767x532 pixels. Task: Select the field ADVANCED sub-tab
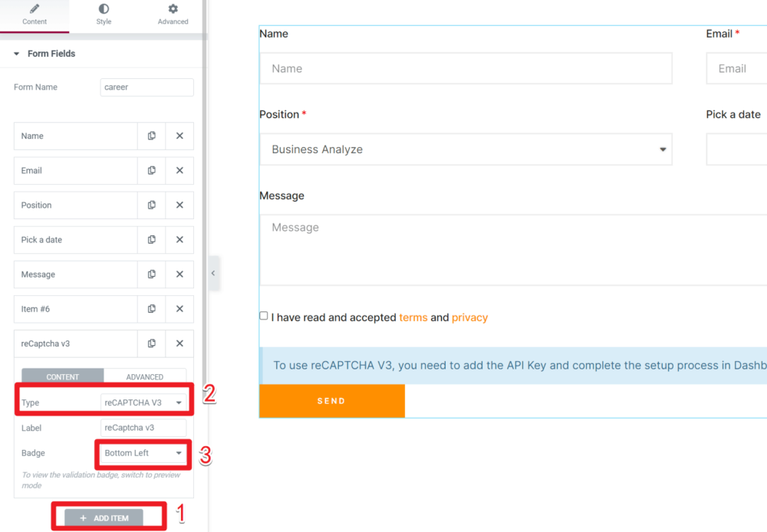145,376
